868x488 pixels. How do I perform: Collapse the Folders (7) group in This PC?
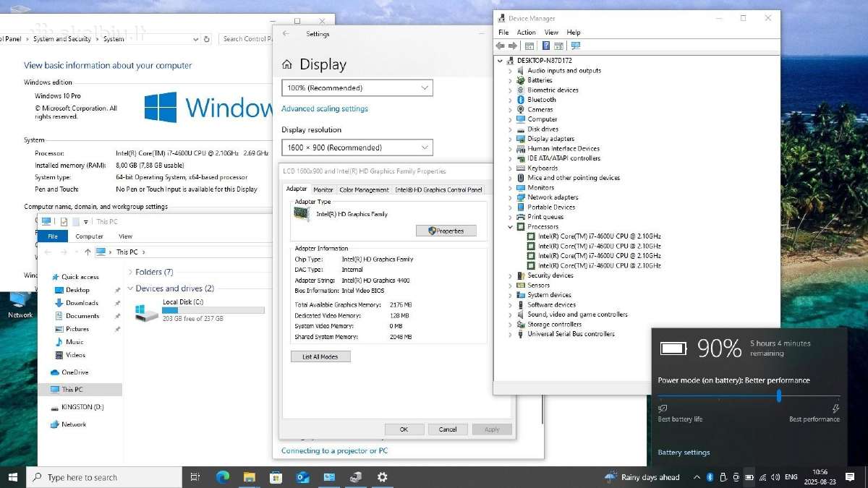(130, 273)
